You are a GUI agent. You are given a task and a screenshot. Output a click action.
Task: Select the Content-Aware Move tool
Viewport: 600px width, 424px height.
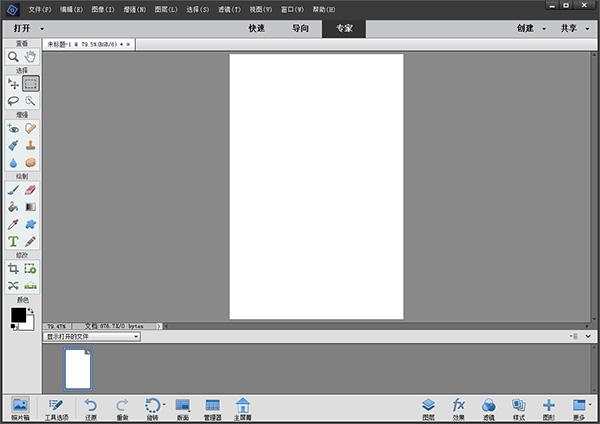click(13, 286)
